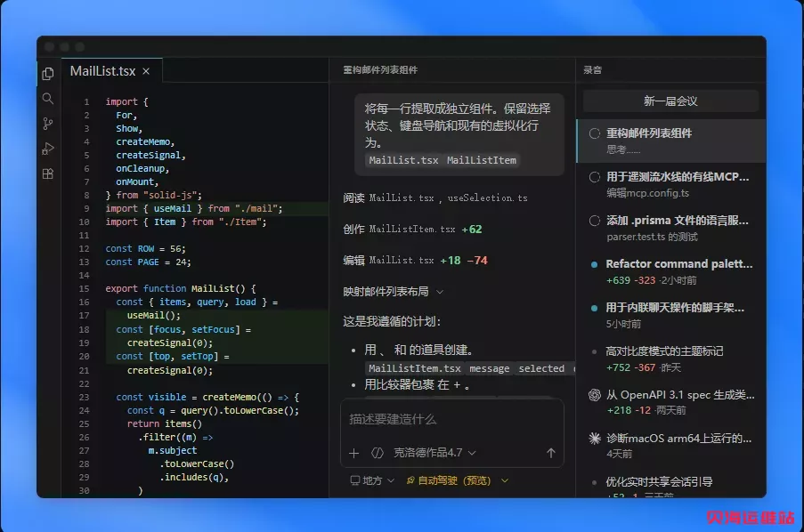Open 阅读 MailList.tsx, useSelection.ts step

click(435, 197)
